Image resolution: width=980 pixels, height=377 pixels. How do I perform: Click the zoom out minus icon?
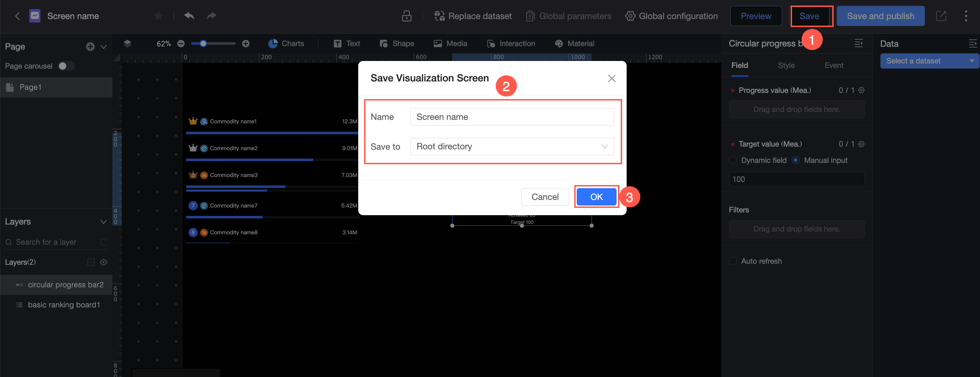(x=181, y=44)
